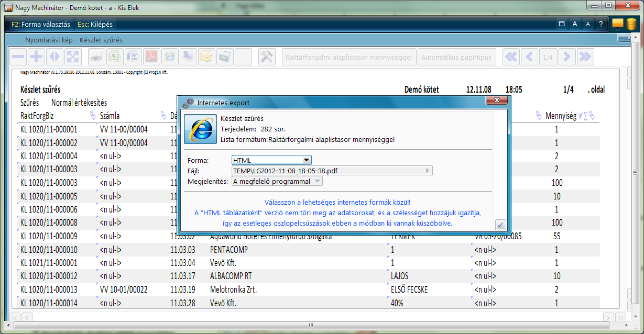Click quantity value 55 in Mennyiség column
The image size is (644, 334).
click(556, 236)
